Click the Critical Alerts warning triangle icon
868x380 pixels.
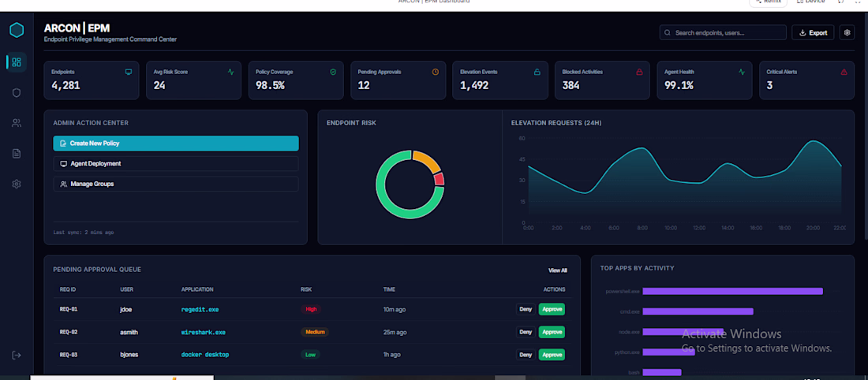pyautogui.click(x=844, y=72)
